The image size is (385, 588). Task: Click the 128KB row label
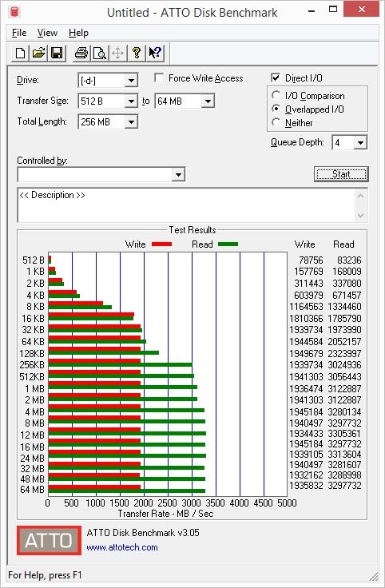point(32,354)
